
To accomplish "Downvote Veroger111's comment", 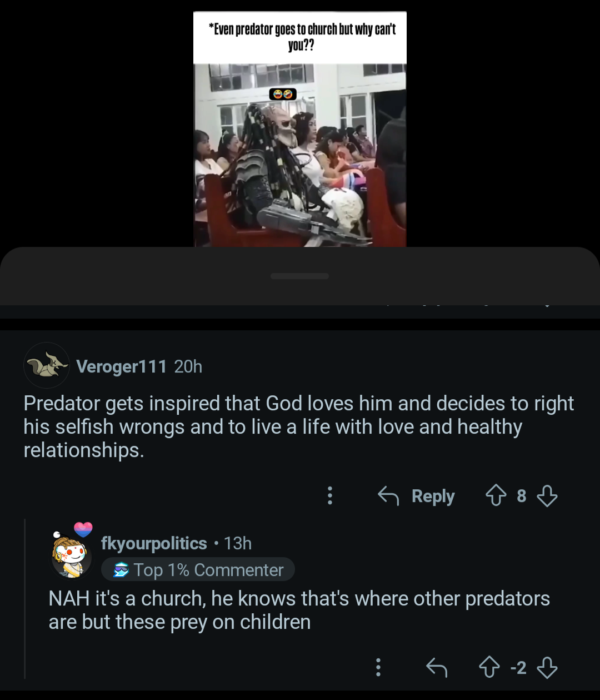I will click(x=547, y=495).
